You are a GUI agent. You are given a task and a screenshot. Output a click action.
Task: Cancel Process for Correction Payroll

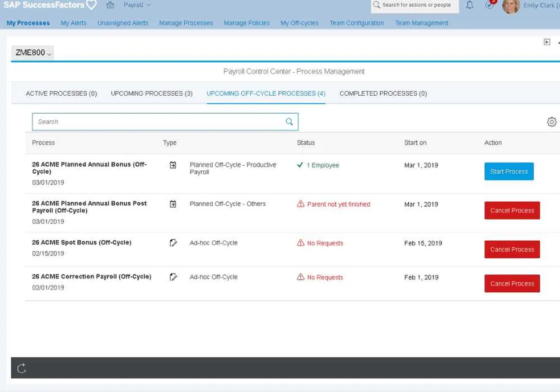click(512, 283)
